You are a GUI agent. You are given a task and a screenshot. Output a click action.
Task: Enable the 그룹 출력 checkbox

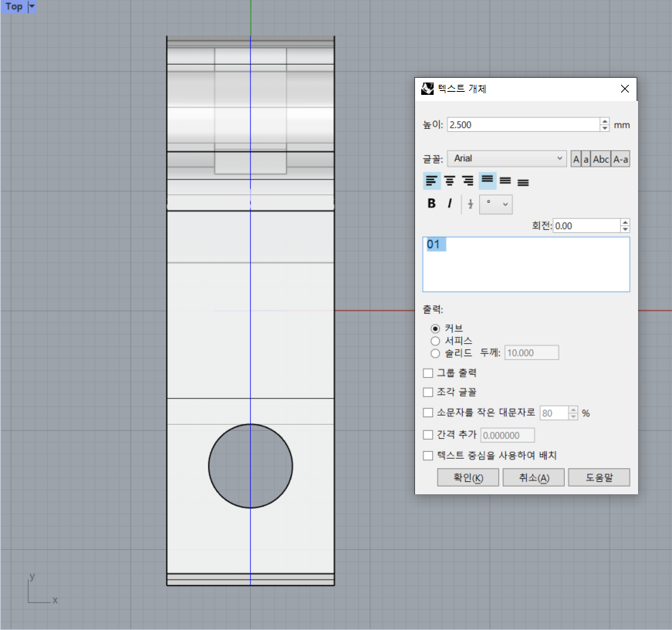pos(428,372)
